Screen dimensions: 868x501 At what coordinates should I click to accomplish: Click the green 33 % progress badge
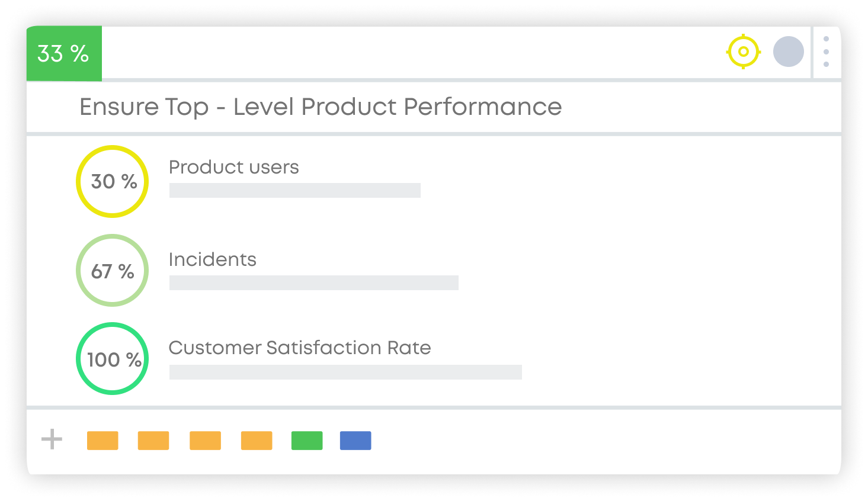point(63,54)
